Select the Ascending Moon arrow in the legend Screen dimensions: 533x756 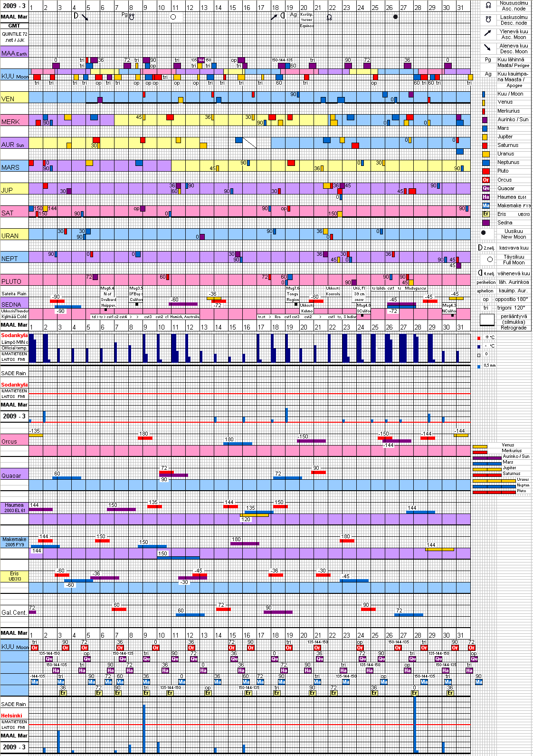tap(487, 33)
